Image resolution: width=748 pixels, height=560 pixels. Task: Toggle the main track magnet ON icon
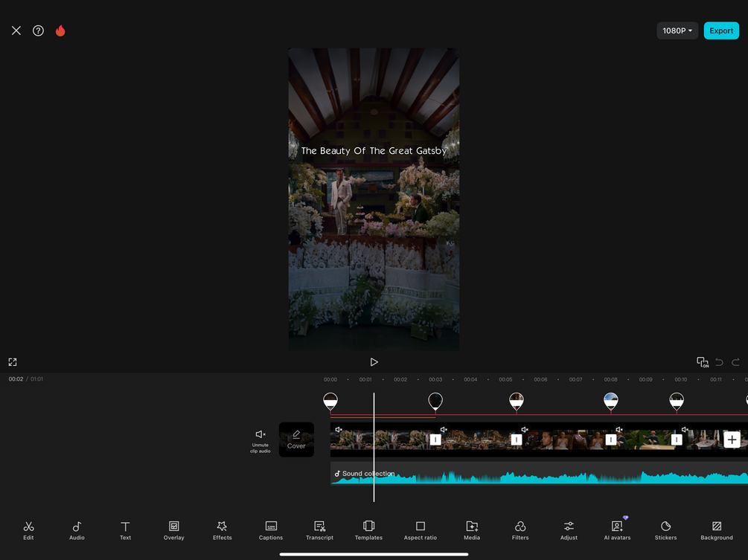pyautogui.click(x=702, y=362)
